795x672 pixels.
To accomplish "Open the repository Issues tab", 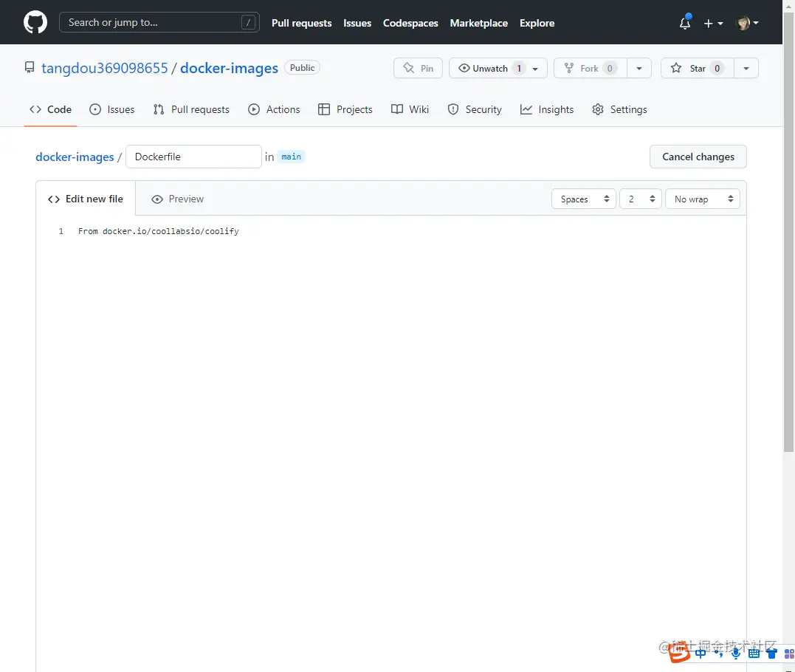I will [111, 109].
